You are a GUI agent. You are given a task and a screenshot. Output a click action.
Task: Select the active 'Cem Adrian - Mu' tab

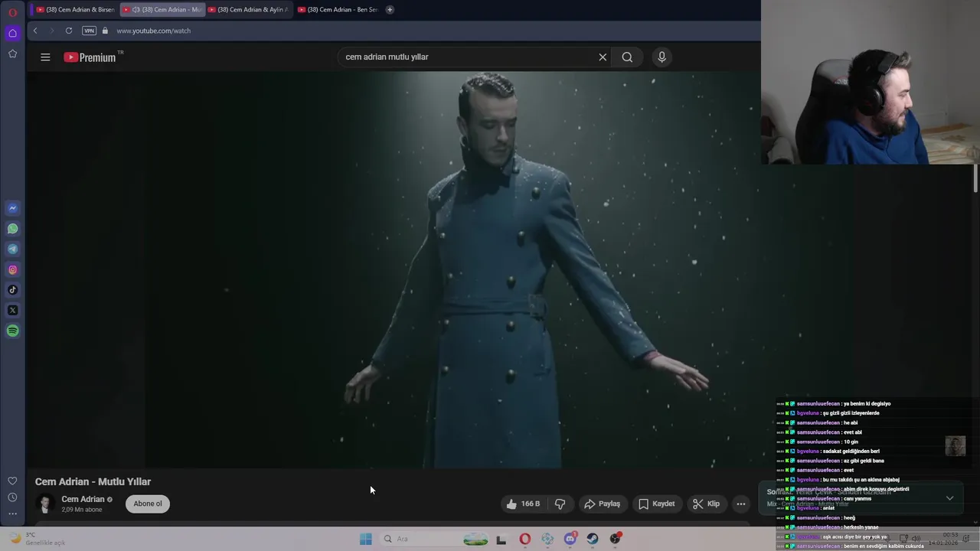click(x=163, y=9)
